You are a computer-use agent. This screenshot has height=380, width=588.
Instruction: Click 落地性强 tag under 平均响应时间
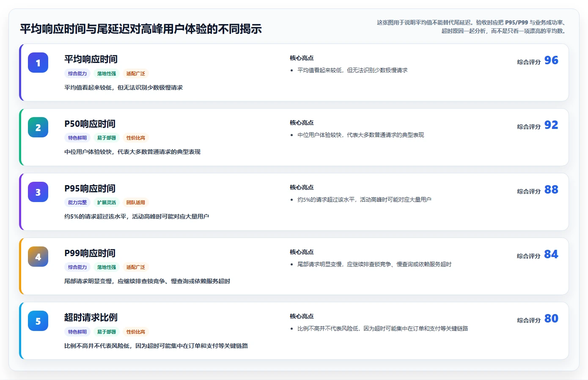[x=107, y=74]
